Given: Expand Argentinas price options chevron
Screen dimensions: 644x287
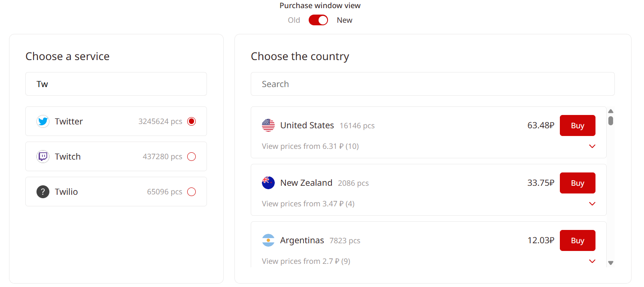Looking at the screenshot, I should pyautogui.click(x=592, y=261).
